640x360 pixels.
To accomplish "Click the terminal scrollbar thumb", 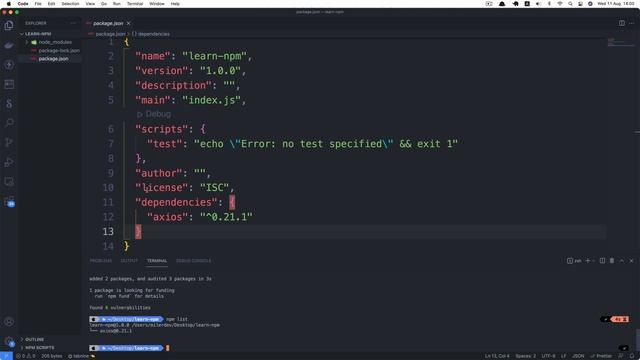I will (637, 339).
